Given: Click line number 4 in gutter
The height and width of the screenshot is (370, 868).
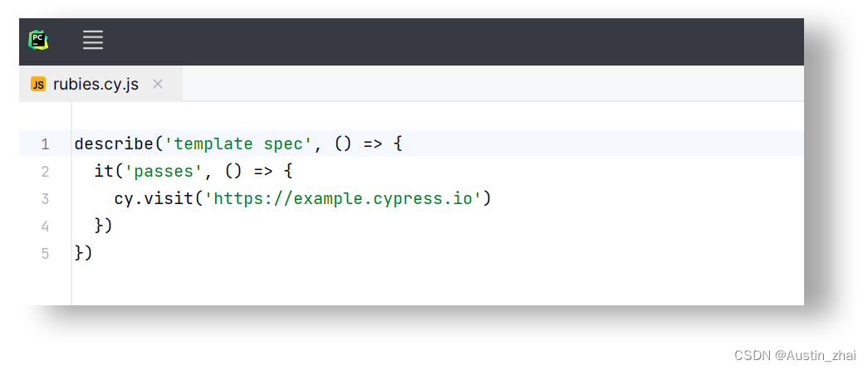Looking at the screenshot, I should pyautogui.click(x=45, y=226).
